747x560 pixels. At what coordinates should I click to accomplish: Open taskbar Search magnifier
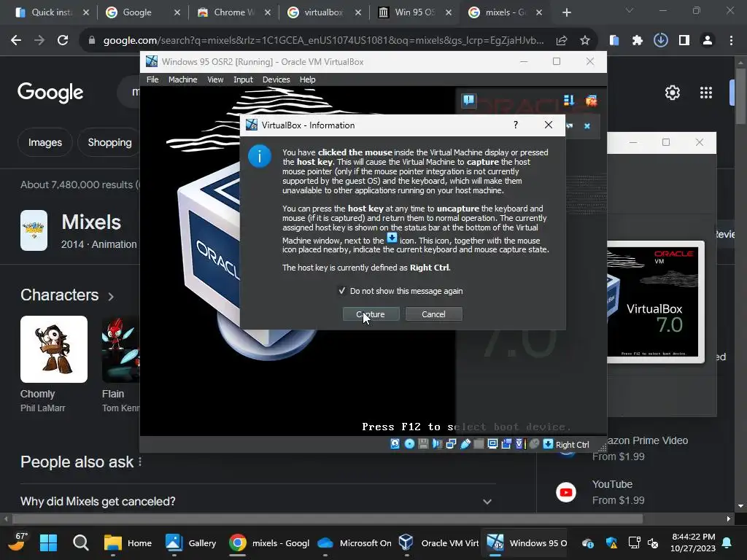(x=80, y=542)
